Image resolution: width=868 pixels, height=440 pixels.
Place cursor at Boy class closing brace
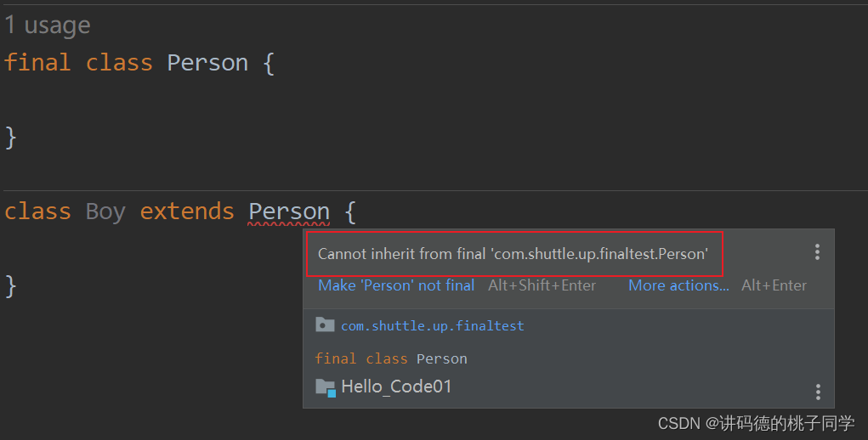tap(10, 285)
